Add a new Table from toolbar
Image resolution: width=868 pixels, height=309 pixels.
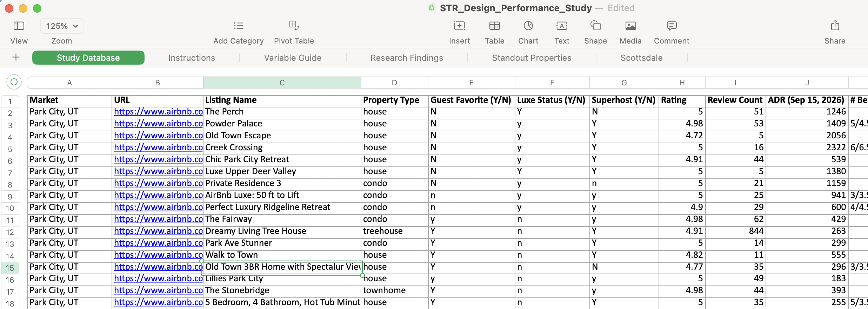point(495,26)
